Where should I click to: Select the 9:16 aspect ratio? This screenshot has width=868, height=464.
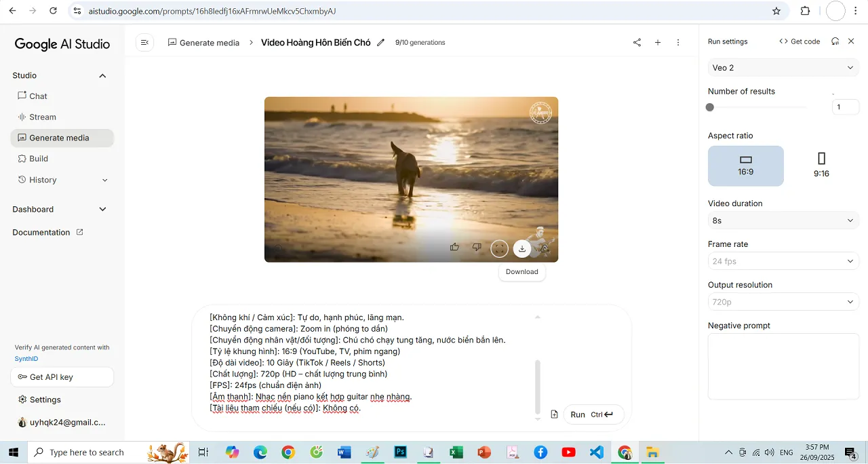point(821,166)
